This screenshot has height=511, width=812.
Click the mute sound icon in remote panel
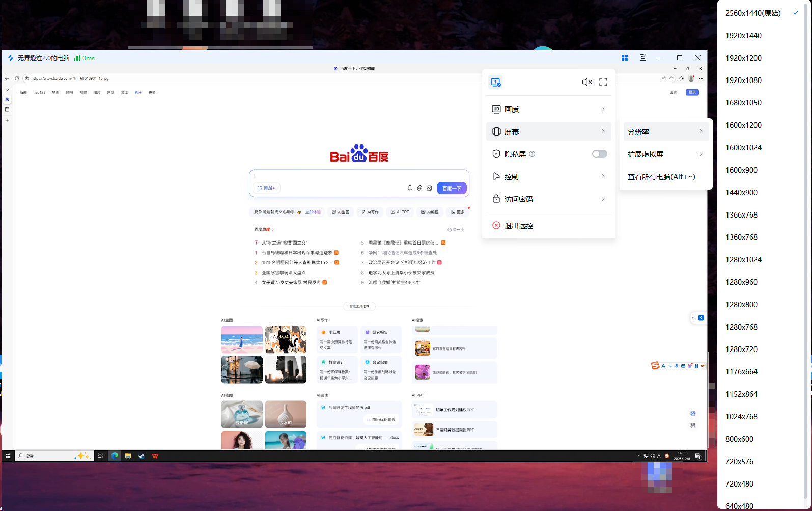(x=587, y=82)
